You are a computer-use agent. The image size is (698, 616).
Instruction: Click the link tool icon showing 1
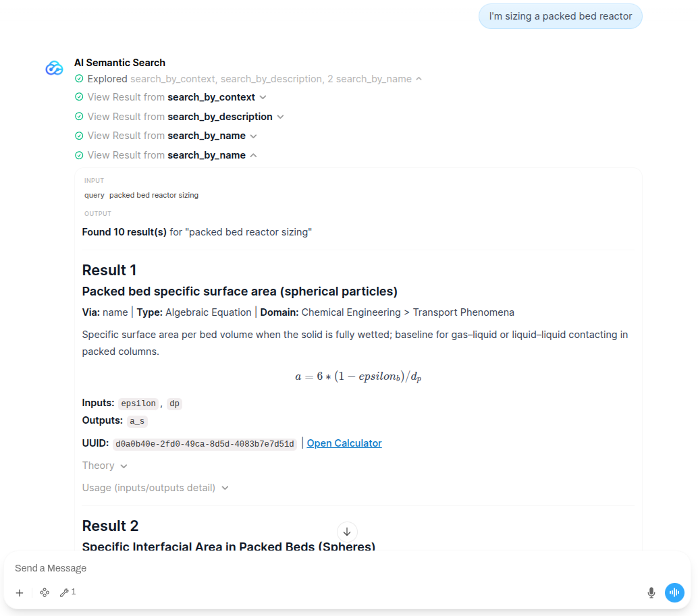coord(68,592)
